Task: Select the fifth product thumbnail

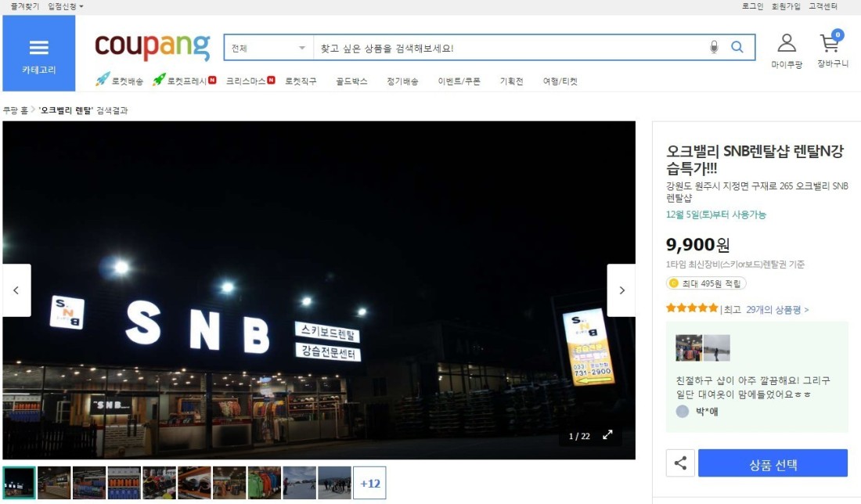Action: (x=159, y=483)
